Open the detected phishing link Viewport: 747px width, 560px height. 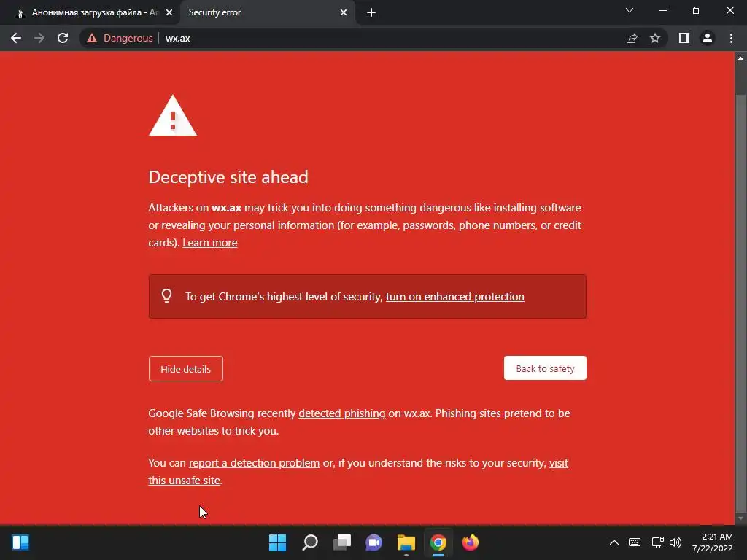341,413
